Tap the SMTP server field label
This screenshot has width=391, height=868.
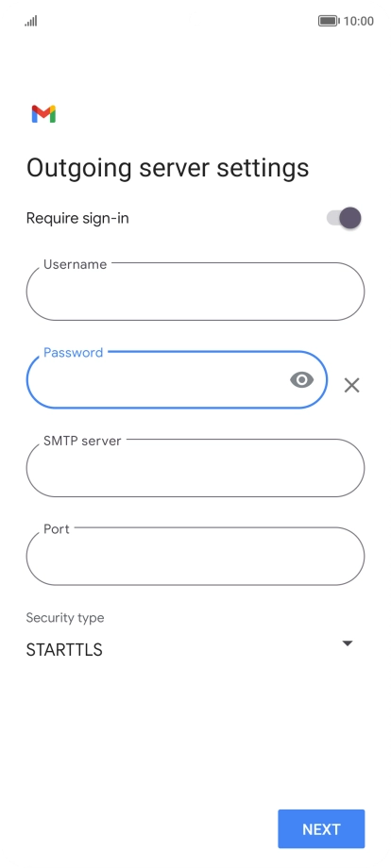tap(82, 441)
